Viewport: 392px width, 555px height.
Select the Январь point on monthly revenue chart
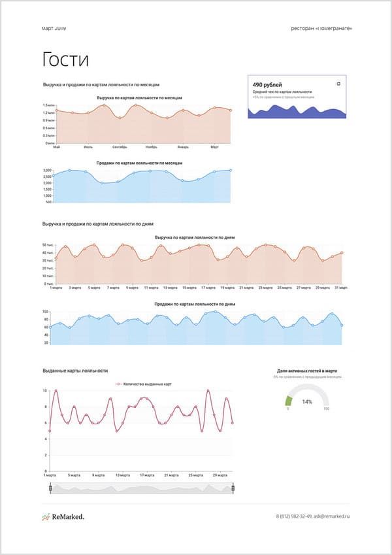tap(183, 110)
